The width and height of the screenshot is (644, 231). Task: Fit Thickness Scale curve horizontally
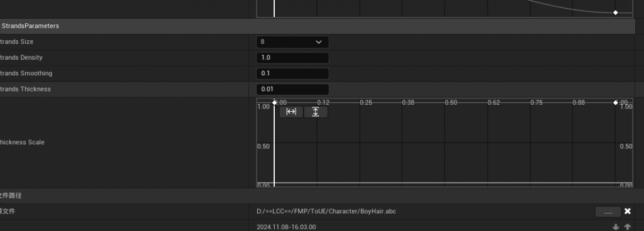291,112
